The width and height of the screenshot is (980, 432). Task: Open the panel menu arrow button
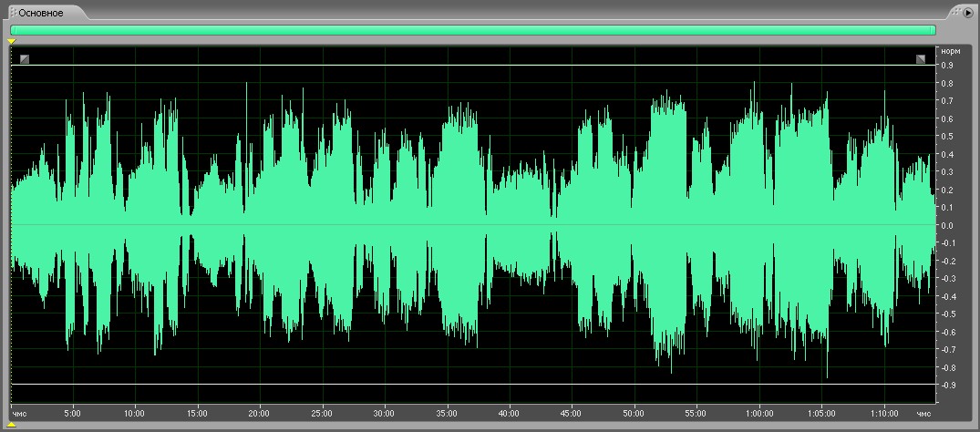tap(968, 13)
